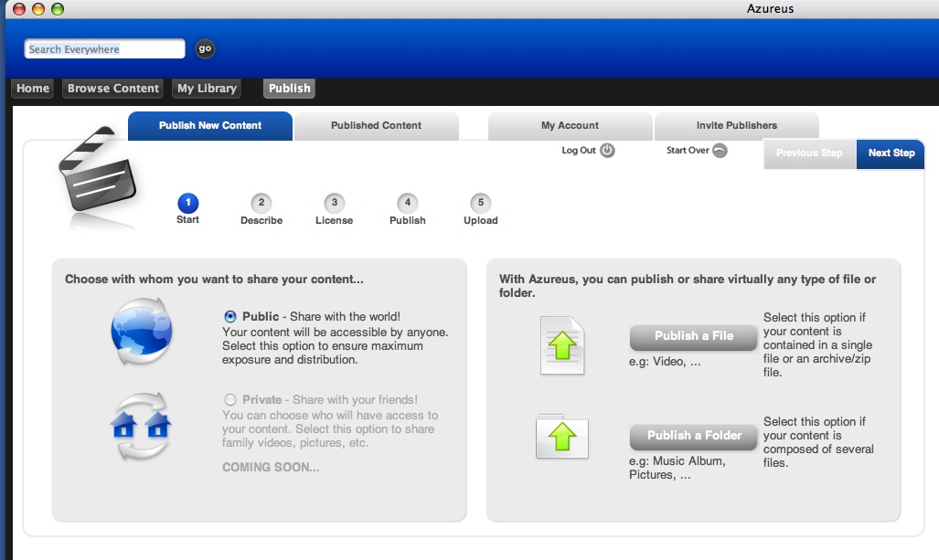Click the Log Out power icon
The width and height of the screenshot is (939, 560).
click(607, 150)
